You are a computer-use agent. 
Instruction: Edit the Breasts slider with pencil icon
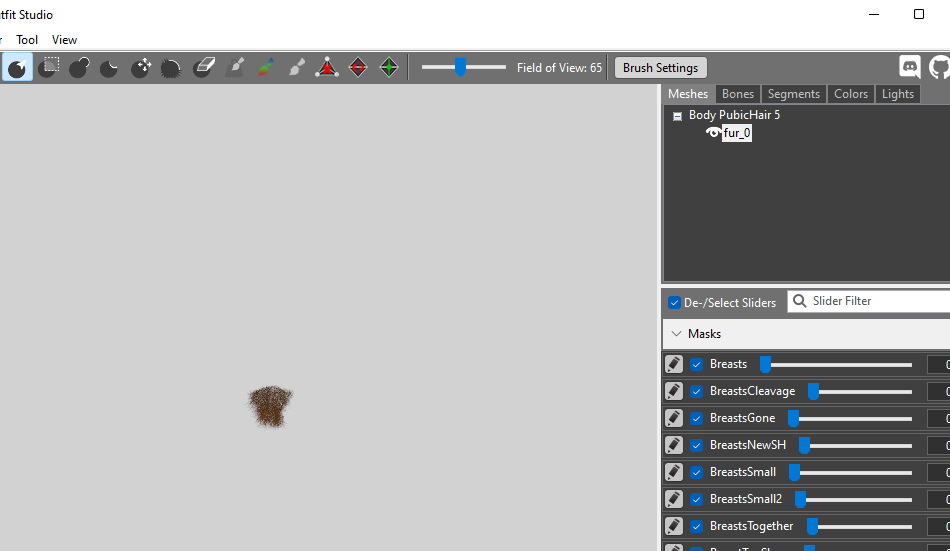[x=674, y=364]
